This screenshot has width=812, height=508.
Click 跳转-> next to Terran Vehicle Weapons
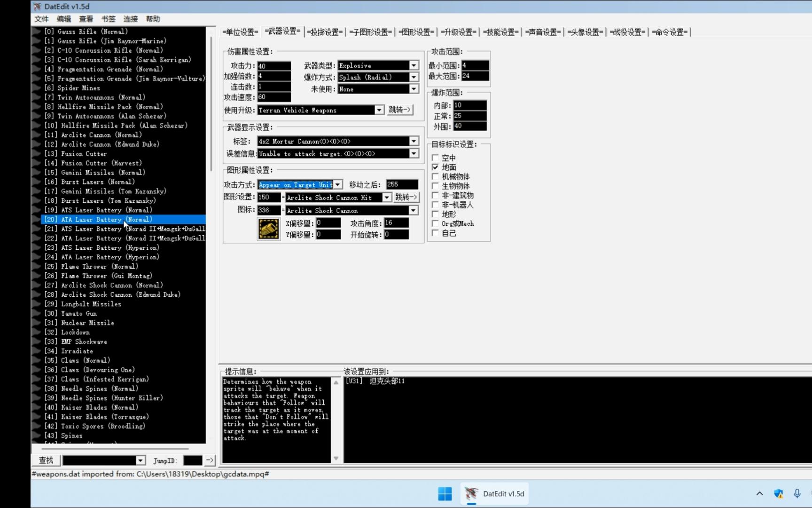point(400,110)
